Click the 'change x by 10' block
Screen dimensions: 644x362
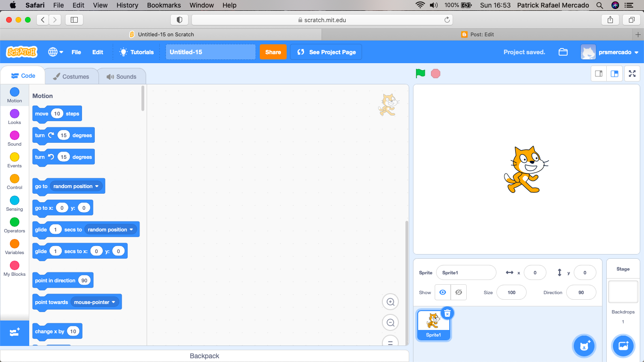[57, 331]
